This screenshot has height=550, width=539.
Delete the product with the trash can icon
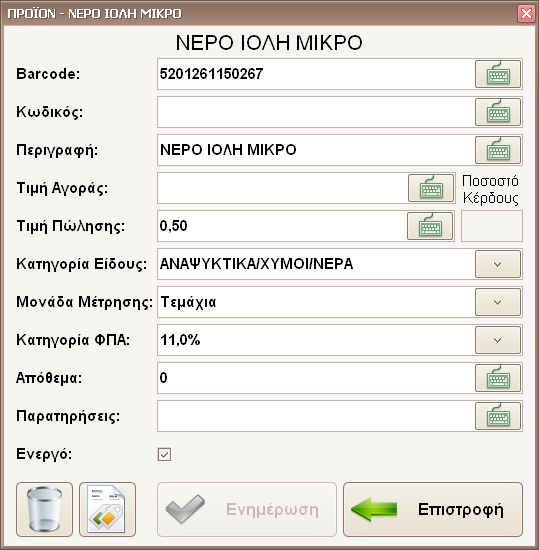click(44, 509)
